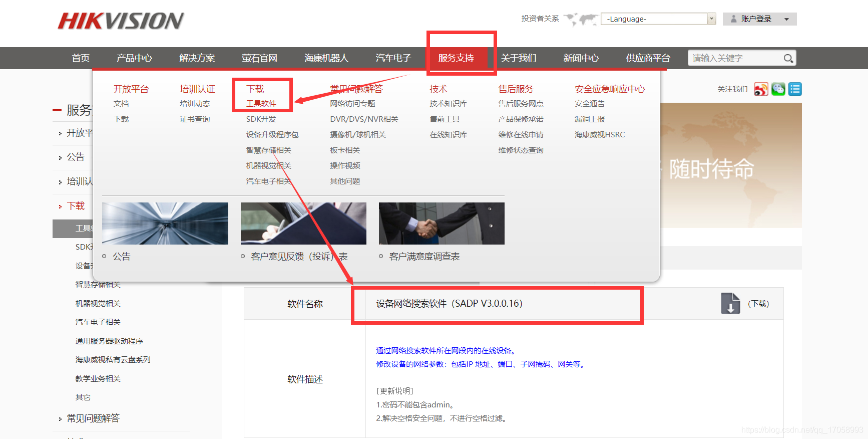
Task: Click the world map icon near language selector
Action: (x=581, y=19)
